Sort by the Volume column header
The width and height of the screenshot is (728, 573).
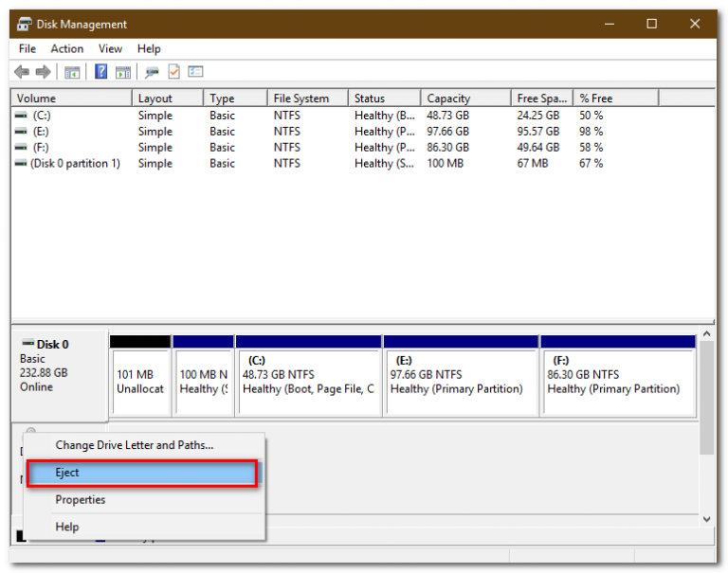71,98
